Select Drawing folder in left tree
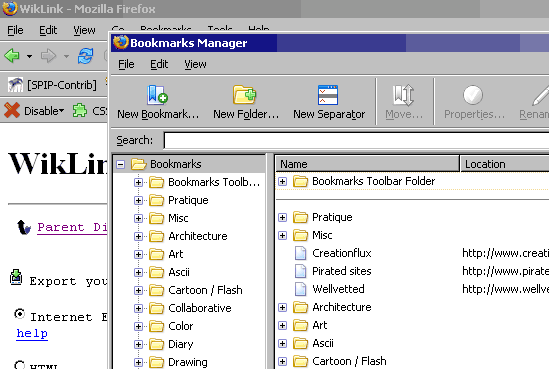Viewport: 549px width, 369px height. (x=188, y=362)
